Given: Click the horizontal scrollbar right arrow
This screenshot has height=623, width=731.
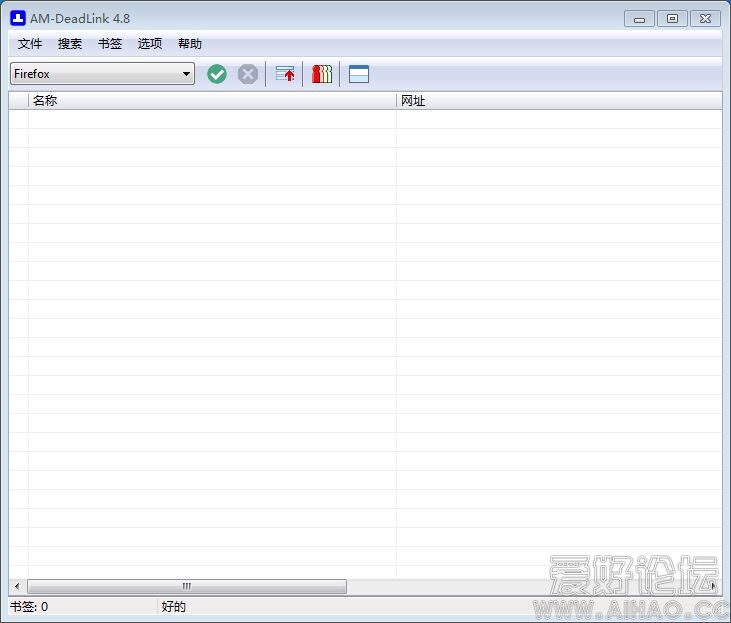Looking at the screenshot, I should click(714, 586).
